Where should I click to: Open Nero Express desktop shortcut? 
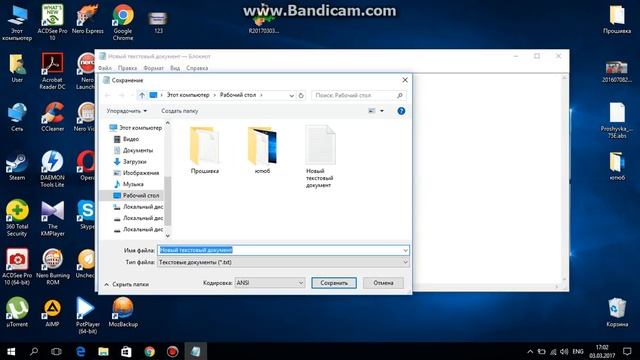(87, 20)
